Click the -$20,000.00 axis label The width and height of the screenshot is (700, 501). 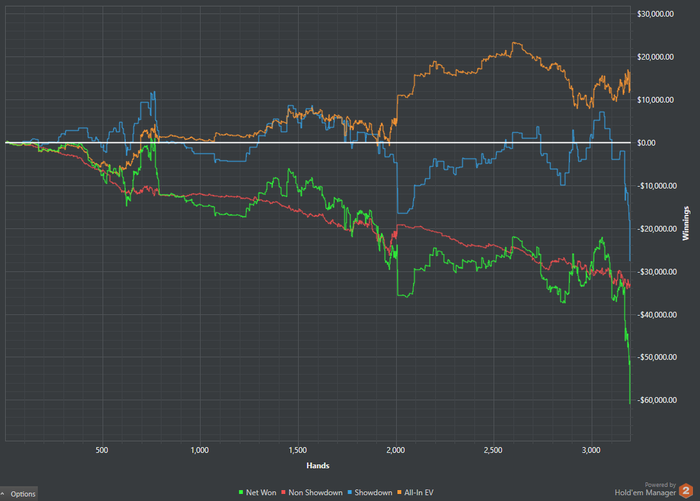[x=657, y=229]
